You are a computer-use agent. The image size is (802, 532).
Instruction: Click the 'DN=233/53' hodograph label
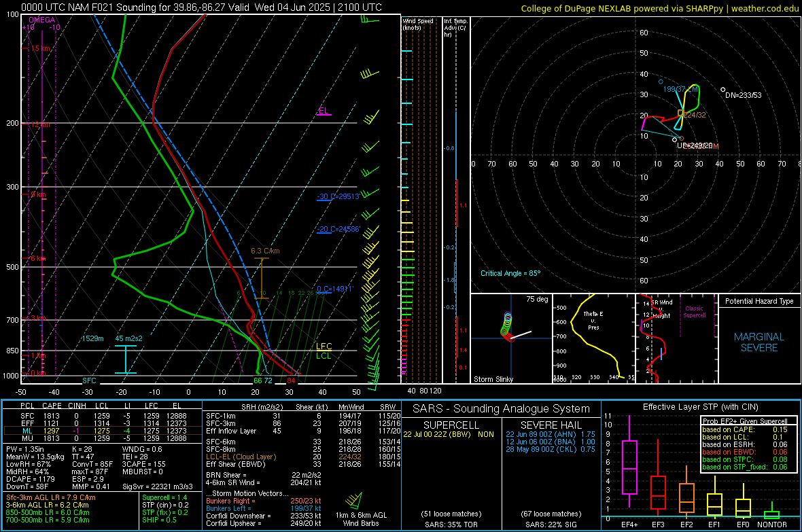[743, 95]
